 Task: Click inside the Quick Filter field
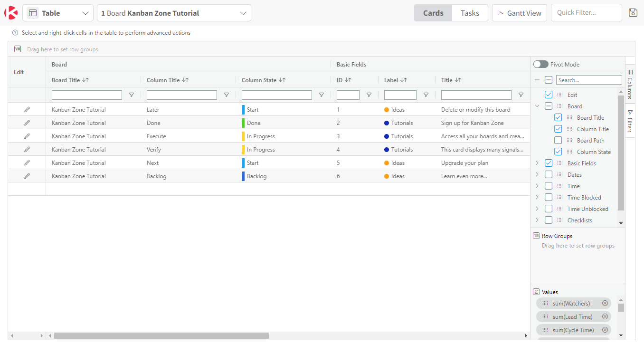[587, 13]
